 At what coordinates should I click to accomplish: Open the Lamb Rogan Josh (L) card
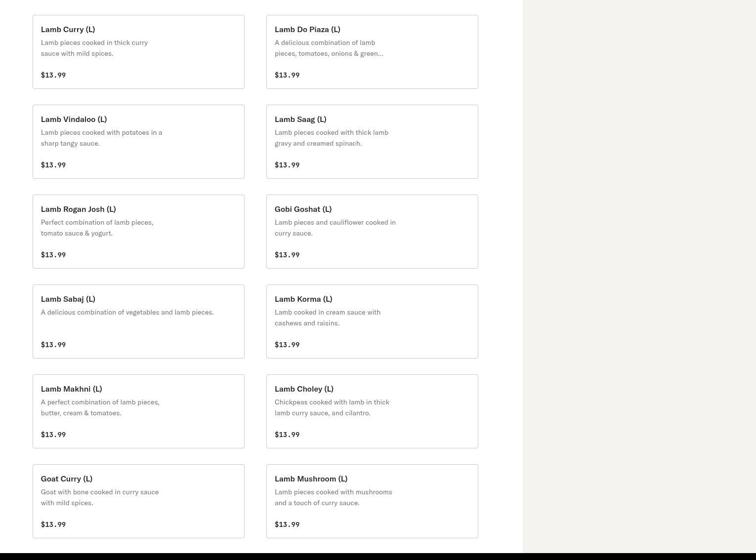pos(138,232)
